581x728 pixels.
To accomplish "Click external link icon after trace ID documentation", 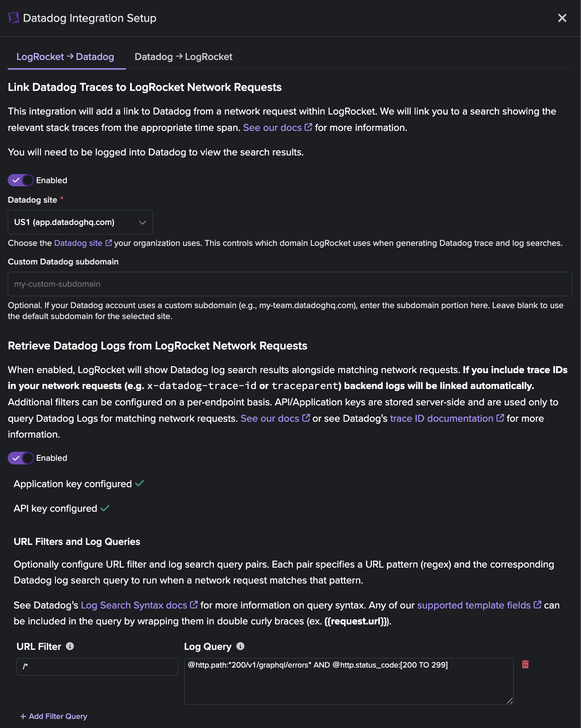I will [x=500, y=418].
